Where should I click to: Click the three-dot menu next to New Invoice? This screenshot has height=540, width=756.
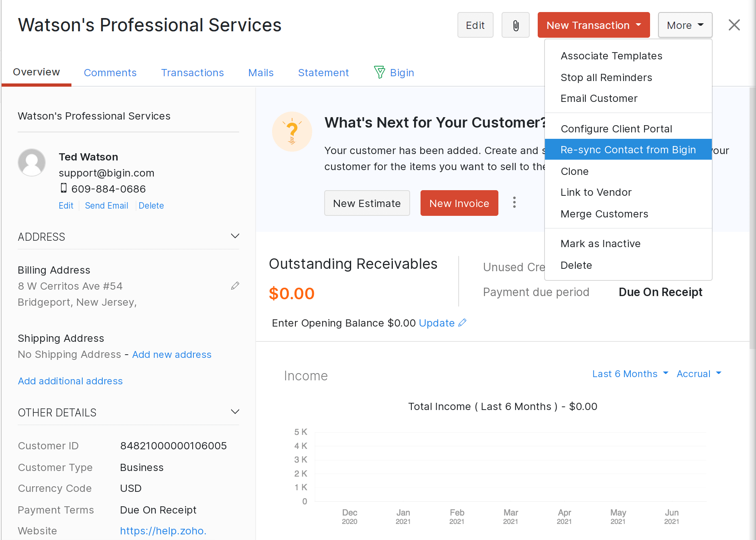click(514, 203)
